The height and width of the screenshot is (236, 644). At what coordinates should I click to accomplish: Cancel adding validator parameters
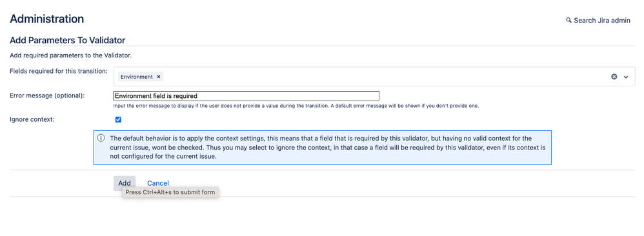pos(158,183)
